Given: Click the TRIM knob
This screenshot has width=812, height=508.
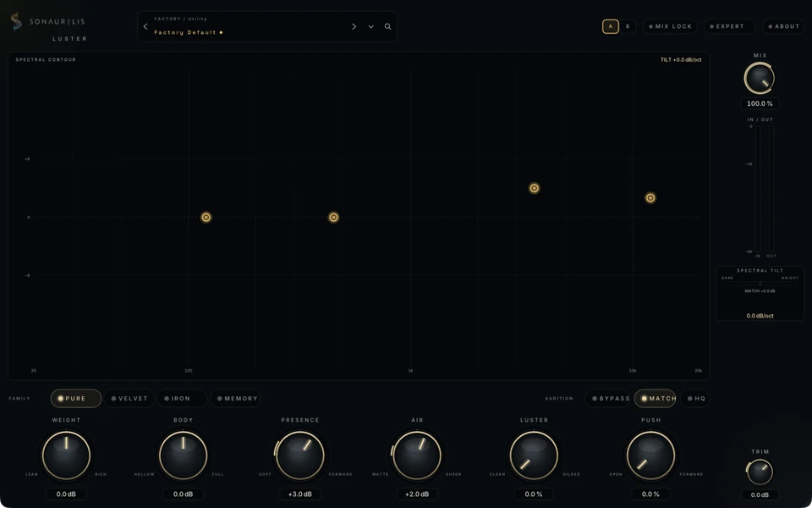Looking at the screenshot, I should pos(760,472).
